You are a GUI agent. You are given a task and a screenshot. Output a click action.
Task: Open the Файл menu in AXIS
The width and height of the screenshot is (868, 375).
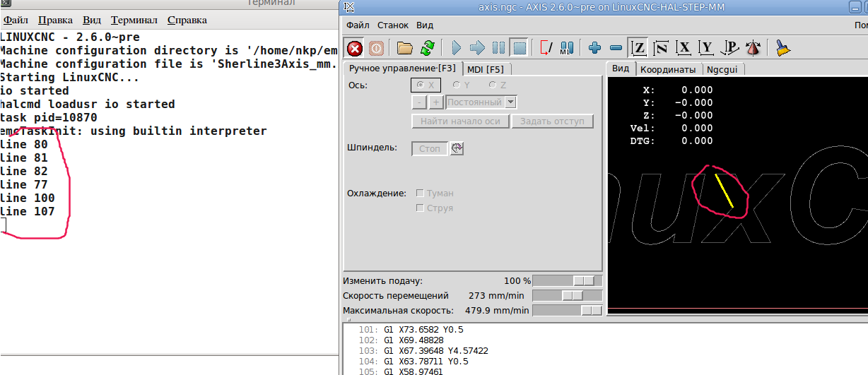click(358, 25)
